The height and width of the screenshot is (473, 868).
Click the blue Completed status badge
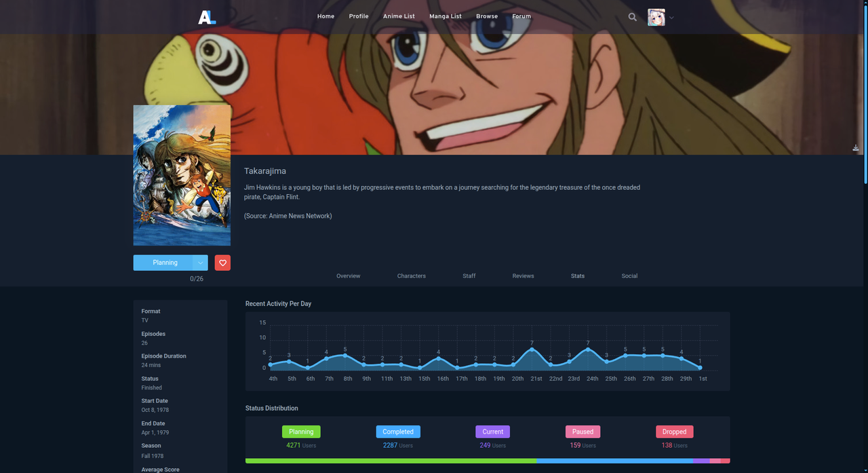coord(398,432)
